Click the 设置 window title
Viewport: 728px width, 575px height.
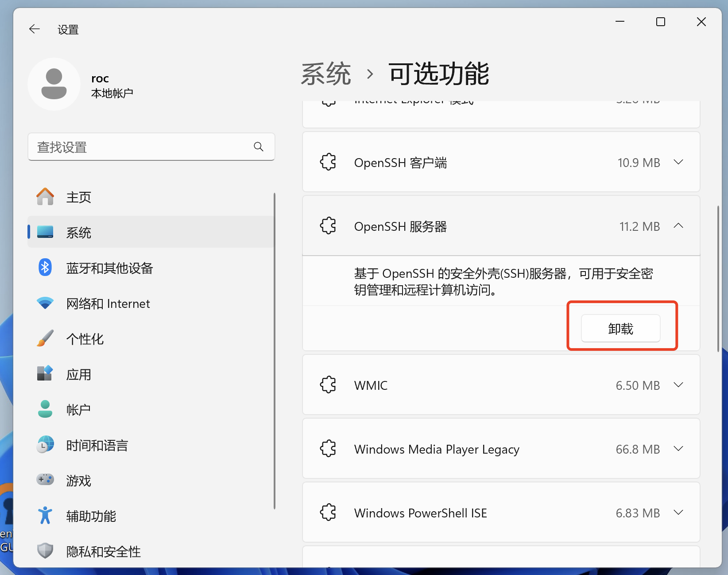68,30
